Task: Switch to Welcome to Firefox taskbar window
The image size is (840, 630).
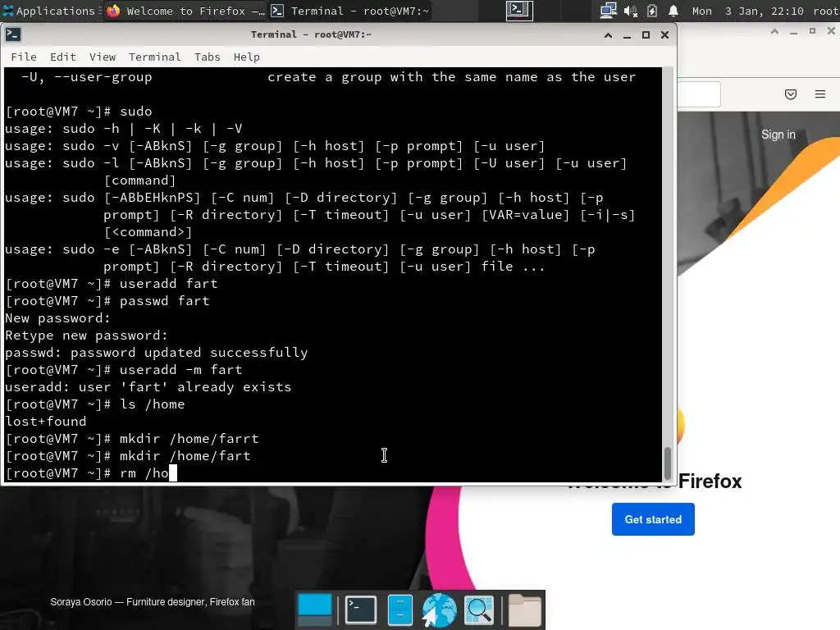Action: 185,11
